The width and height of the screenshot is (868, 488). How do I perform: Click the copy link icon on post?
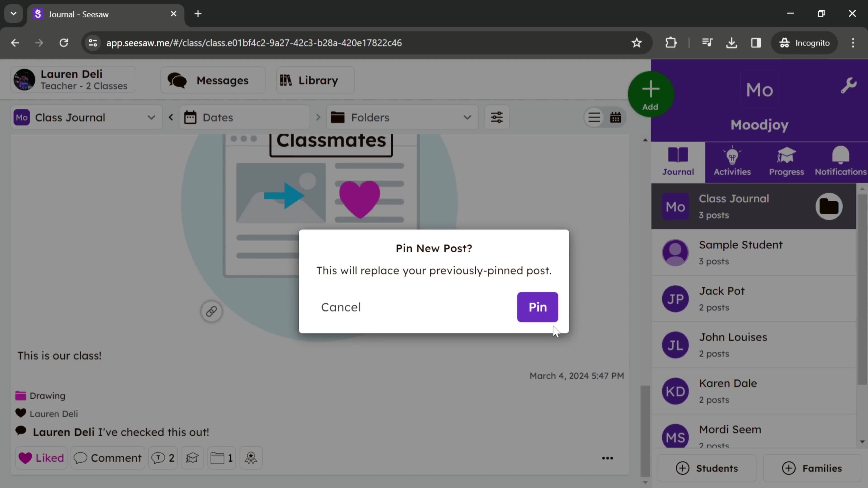tap(211, 311)
